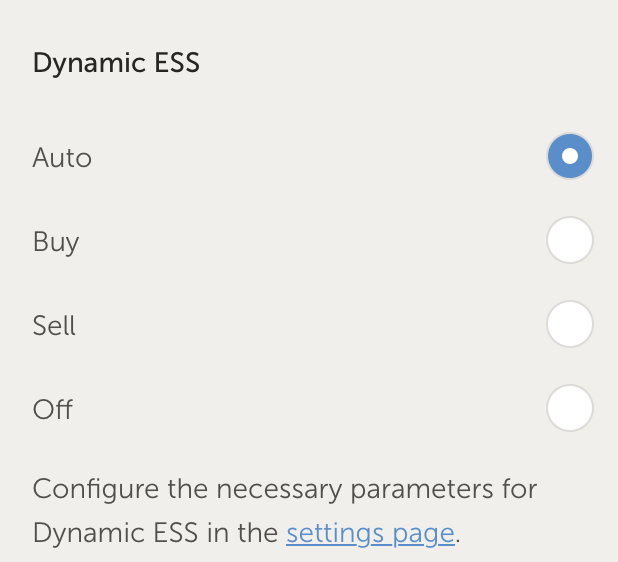This screenshot has height=562, width=618.
Task: Click the "Sell" mode label text
Action: coord(55,326)
